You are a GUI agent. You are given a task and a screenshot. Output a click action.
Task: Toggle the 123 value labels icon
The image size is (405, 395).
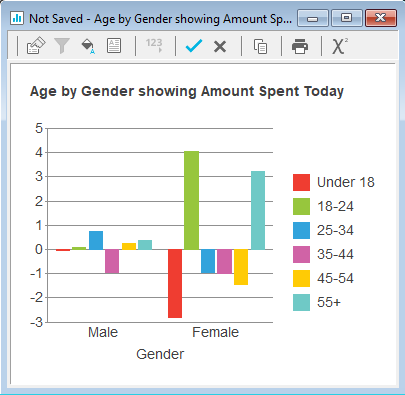(154, 45)
